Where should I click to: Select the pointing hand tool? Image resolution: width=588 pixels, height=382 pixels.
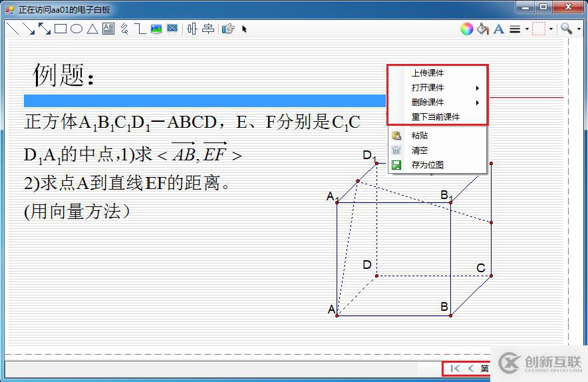click(x=228, y=29)
